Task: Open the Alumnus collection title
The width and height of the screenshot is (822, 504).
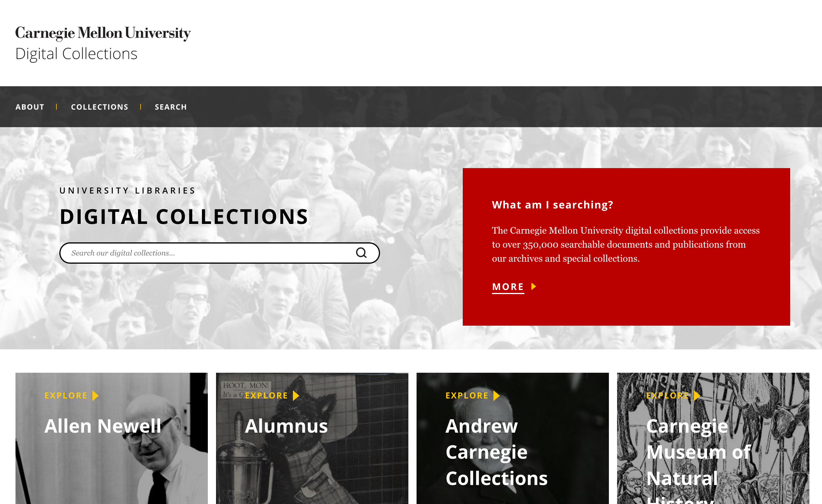Action: click(286, 426)
